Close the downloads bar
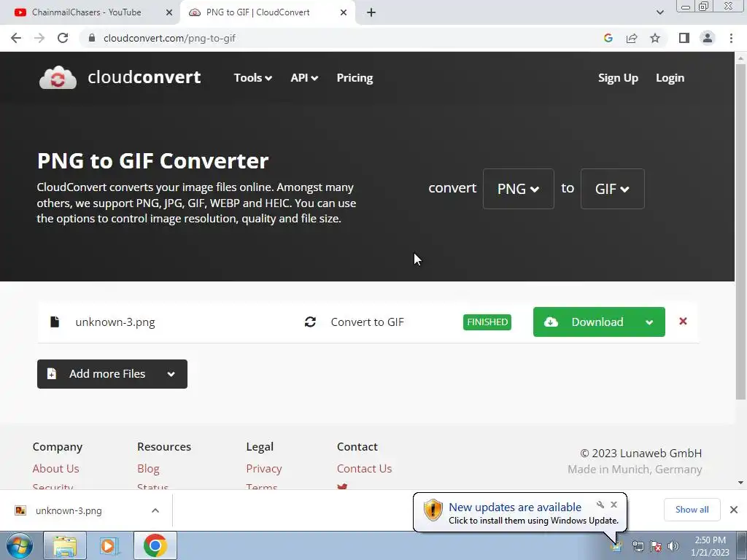Viewport: 747px width, 560px height. tap(734, 510)
